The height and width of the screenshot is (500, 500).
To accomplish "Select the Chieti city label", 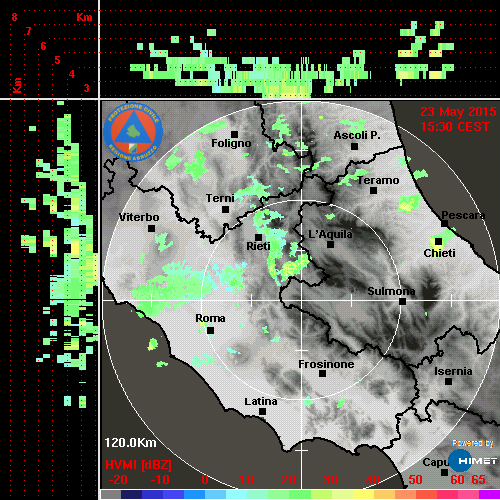I will click(x=439, y=253).
